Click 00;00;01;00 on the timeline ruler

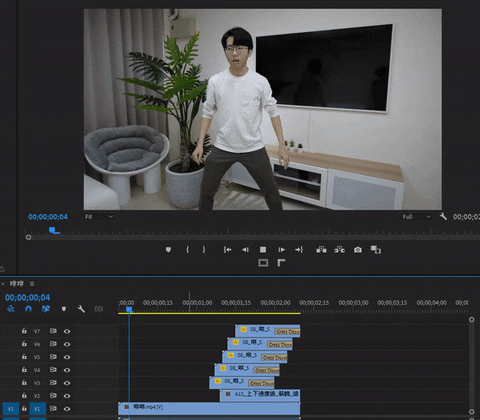coord(197,303)
